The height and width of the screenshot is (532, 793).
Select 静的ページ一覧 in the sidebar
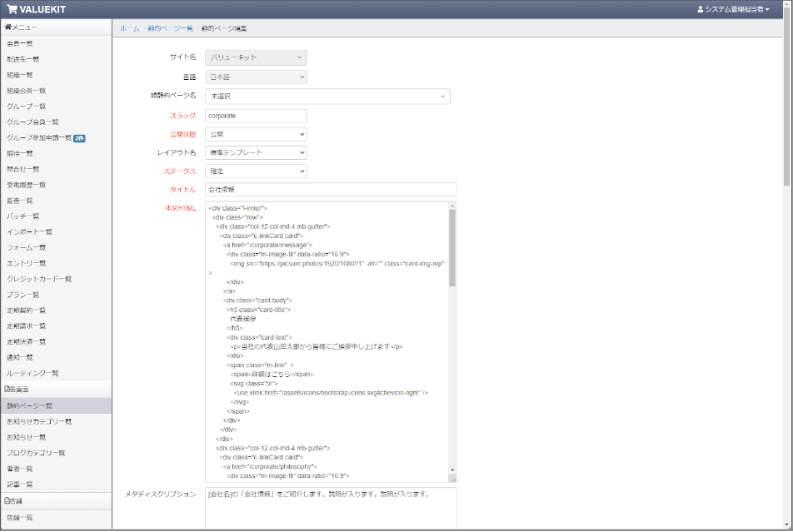30,405
